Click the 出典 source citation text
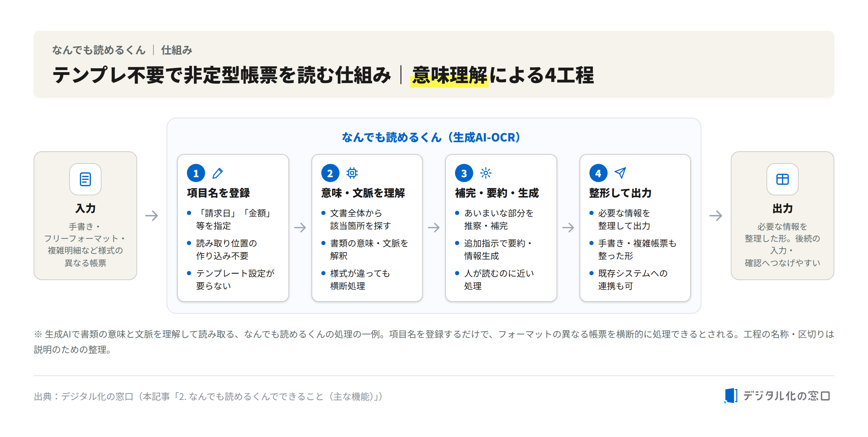 tap(209, 396)
